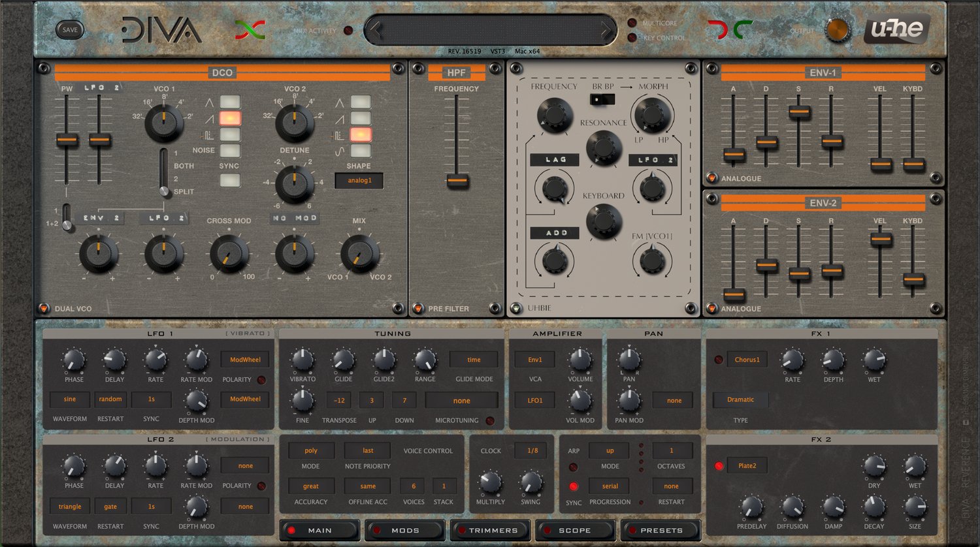This screenshot has width=980, height=547.
Task: Open ENV-1 ANALOGUE model selector triangle
Action: [x=711, y=178]
